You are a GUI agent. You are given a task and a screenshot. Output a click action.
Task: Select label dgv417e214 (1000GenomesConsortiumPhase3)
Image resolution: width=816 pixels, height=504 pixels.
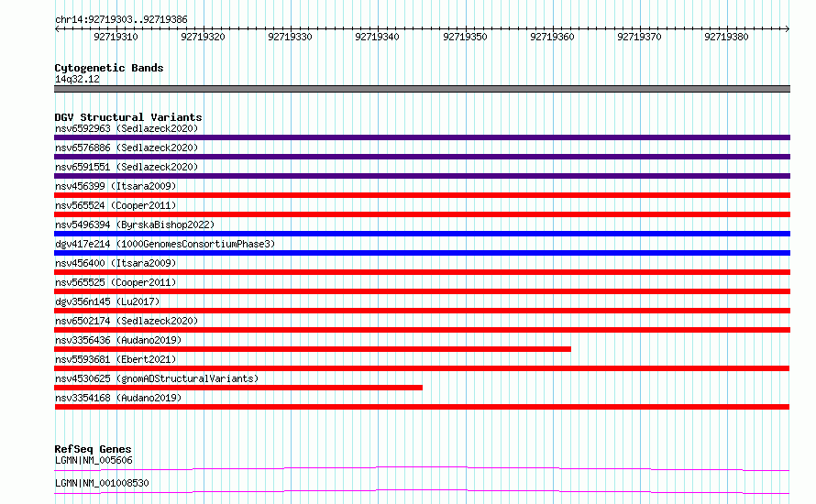coord(165,244)
